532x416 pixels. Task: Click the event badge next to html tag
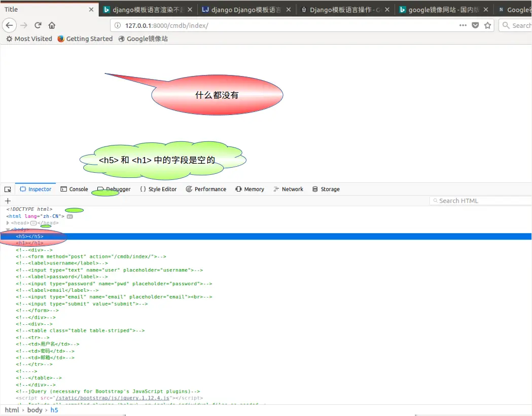coord(69,216)
